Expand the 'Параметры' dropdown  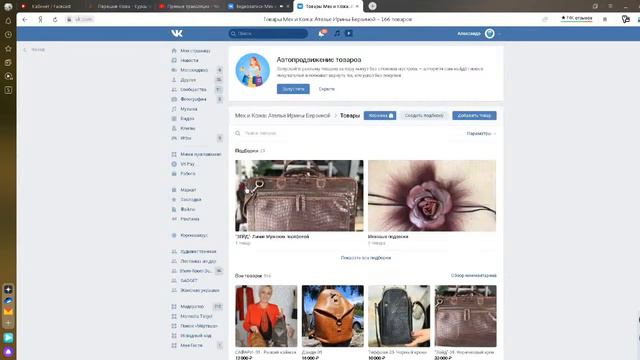point(481,133)
